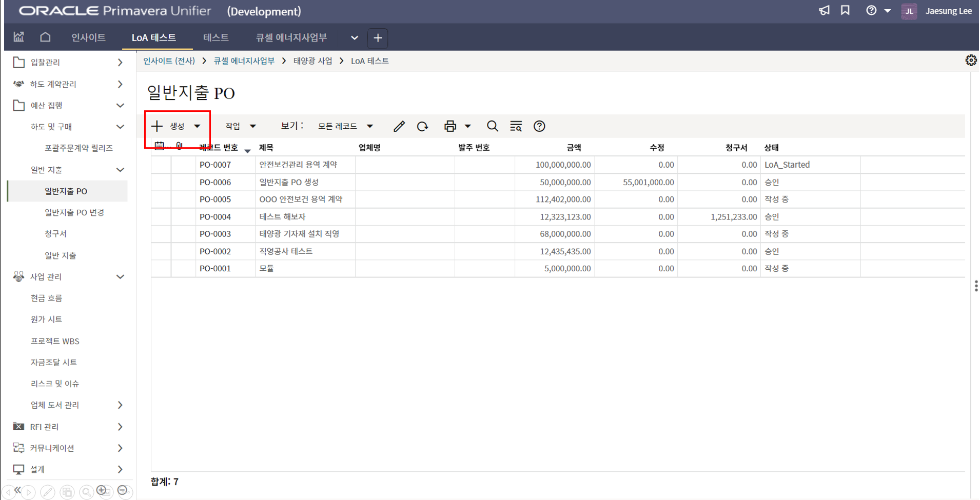Change view via 모든 레코드 dropdown

345,126
